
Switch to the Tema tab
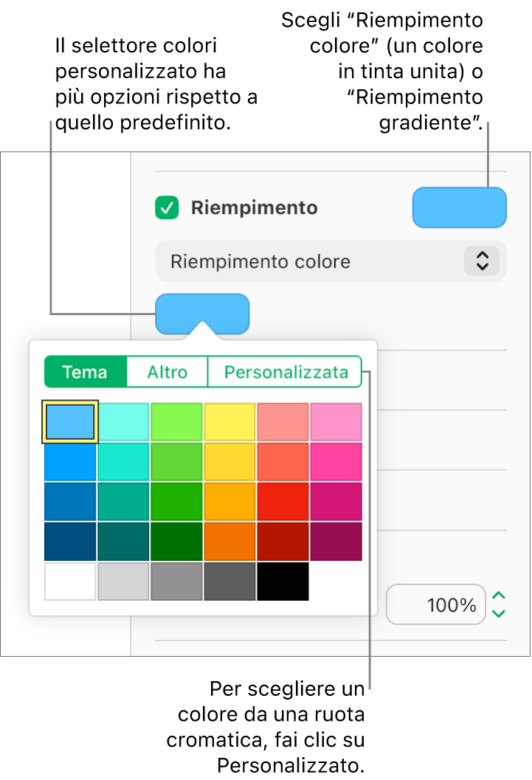pyautogui.click(x=85, y=372)
